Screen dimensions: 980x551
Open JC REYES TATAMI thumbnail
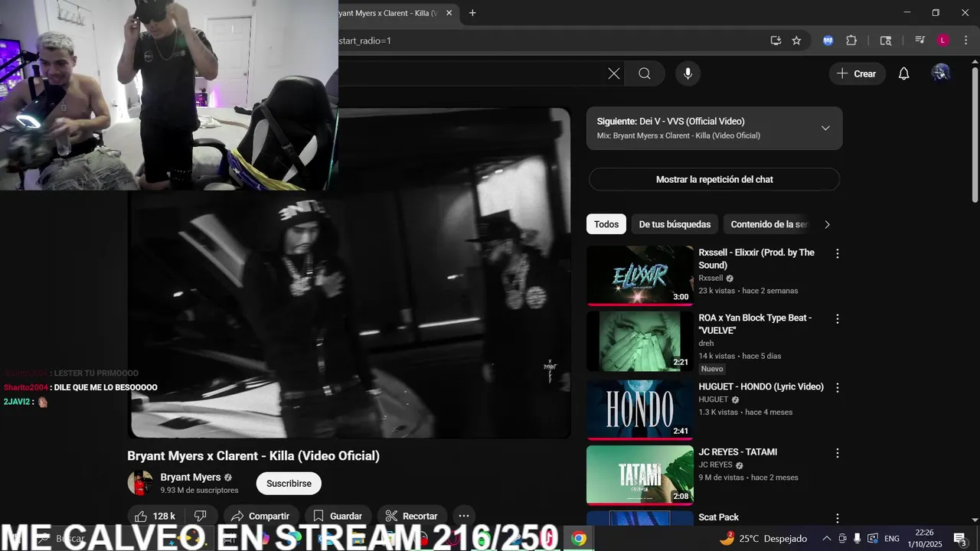(x=640, y=475)
